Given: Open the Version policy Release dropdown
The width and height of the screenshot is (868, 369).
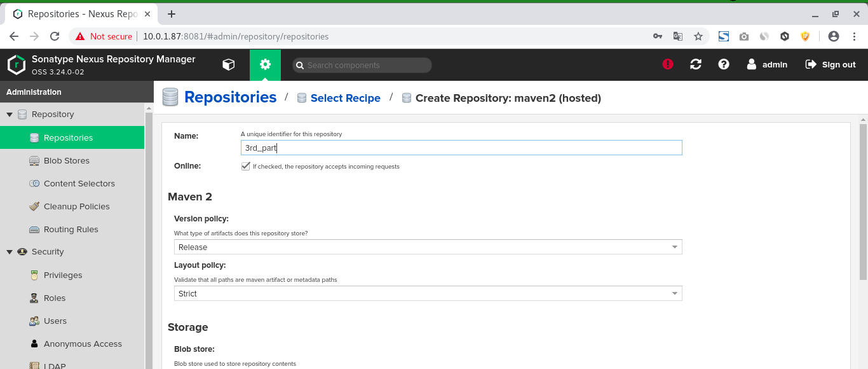Looking at the screenshot, I should 428,247.
